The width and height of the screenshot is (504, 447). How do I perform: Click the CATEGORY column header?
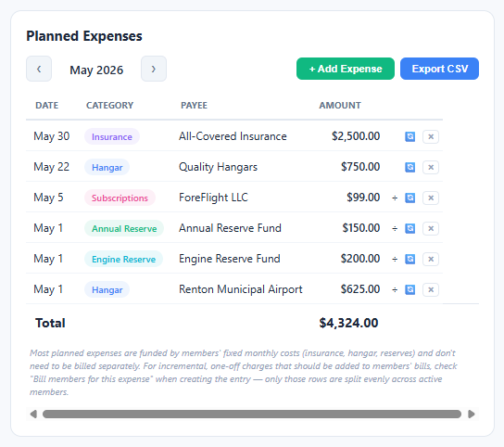click(109, 106)
